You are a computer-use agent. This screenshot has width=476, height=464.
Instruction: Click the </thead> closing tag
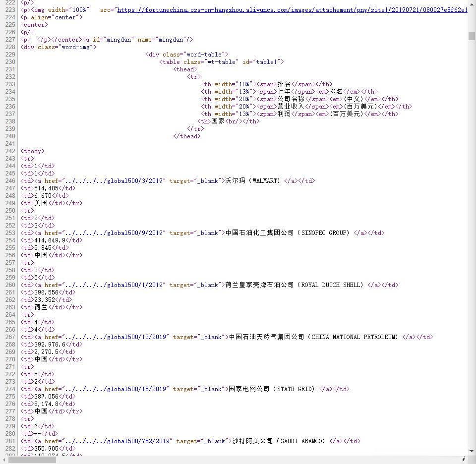pyautogui.click(x=187, y=136)
